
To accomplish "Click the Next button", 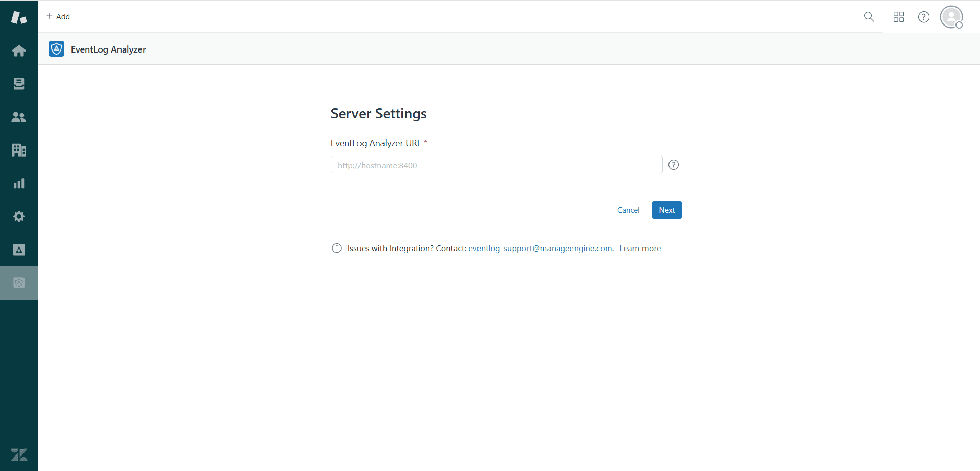I will click(x=666, y=210).
